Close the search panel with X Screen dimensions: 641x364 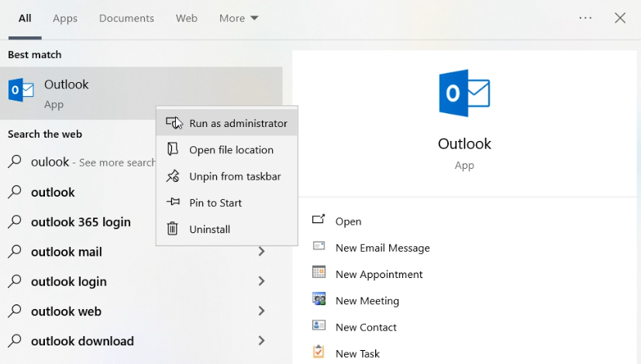coord(620,18)
